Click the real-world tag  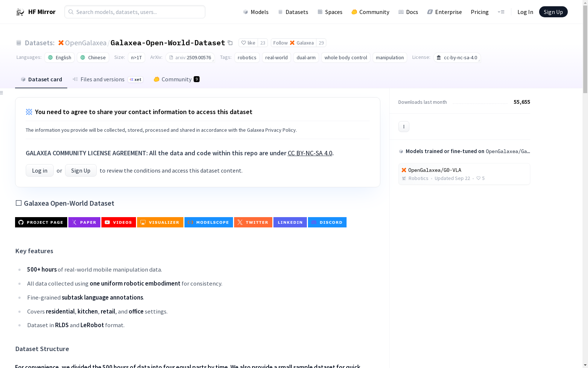276,57
